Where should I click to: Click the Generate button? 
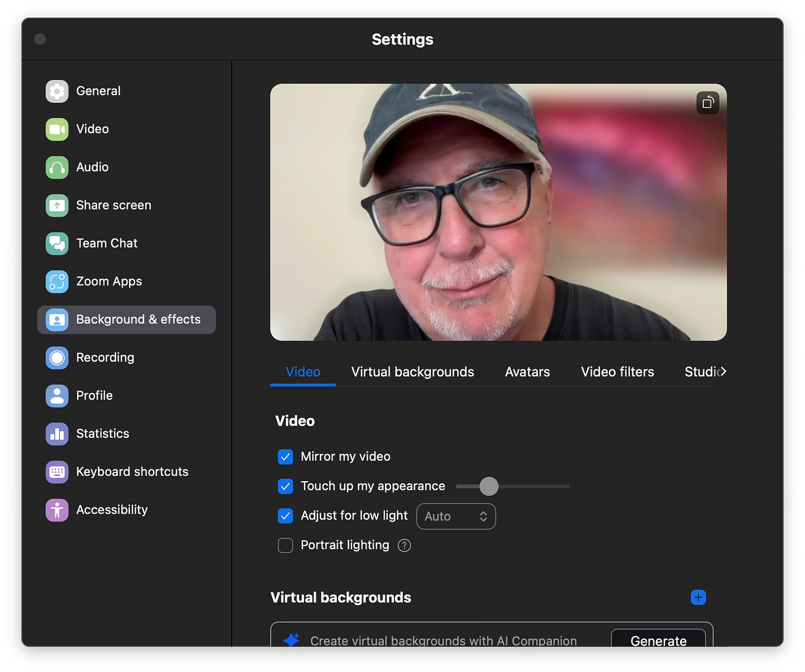tap(658, 638)
